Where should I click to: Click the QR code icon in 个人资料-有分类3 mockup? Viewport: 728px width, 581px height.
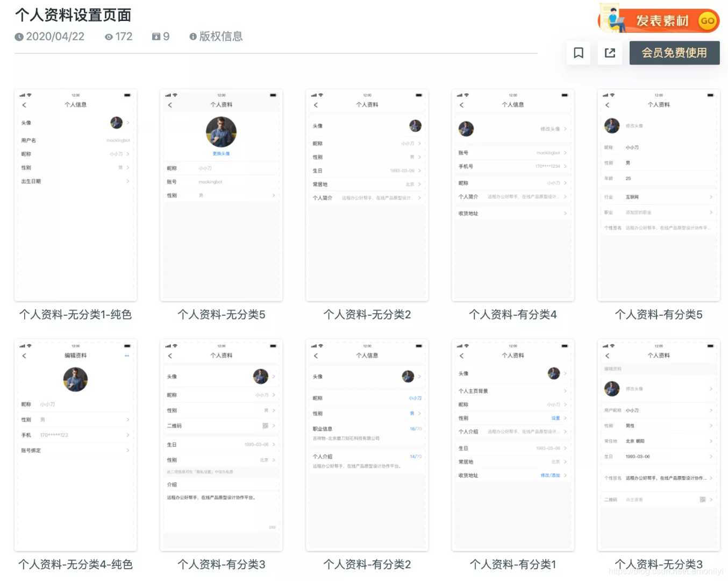tap(265, 425)
